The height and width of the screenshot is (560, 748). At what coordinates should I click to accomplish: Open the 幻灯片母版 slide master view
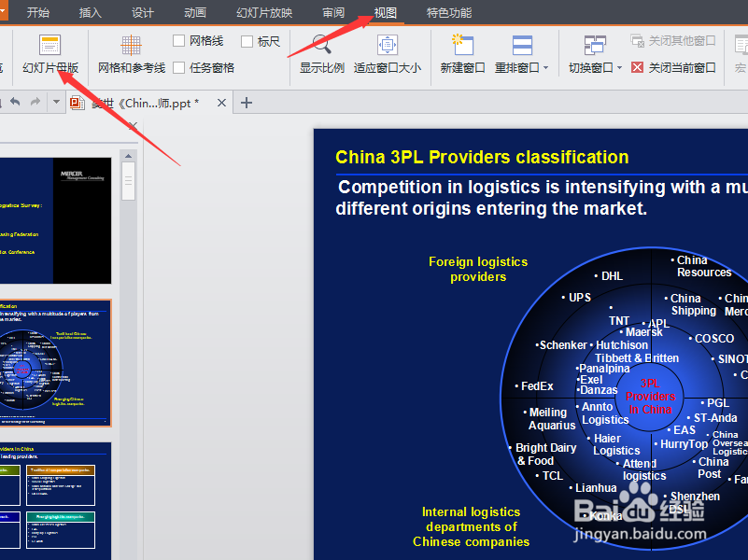[50, 55]
